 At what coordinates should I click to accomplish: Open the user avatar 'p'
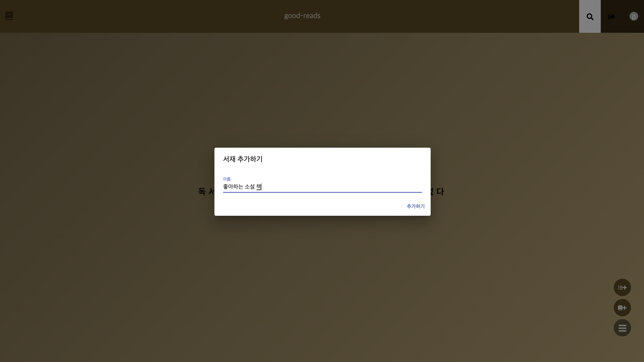click(x=634, y=17)
